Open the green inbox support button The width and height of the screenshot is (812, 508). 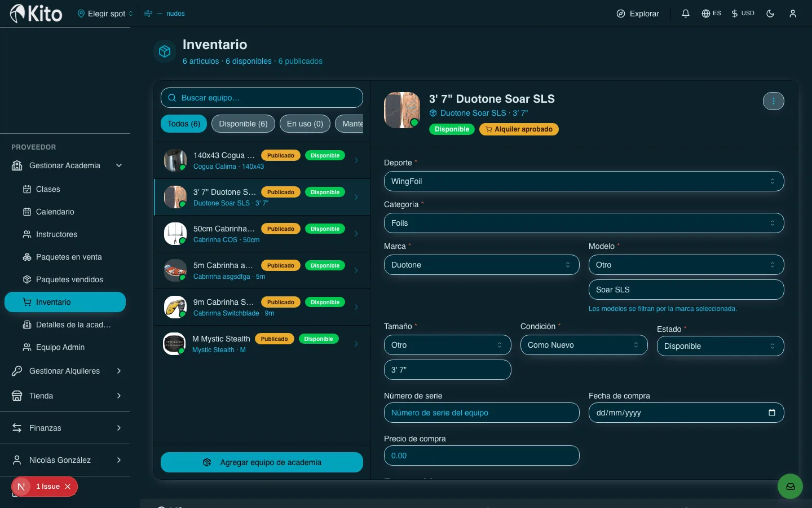pyautogui.click(x=790, y=486)
